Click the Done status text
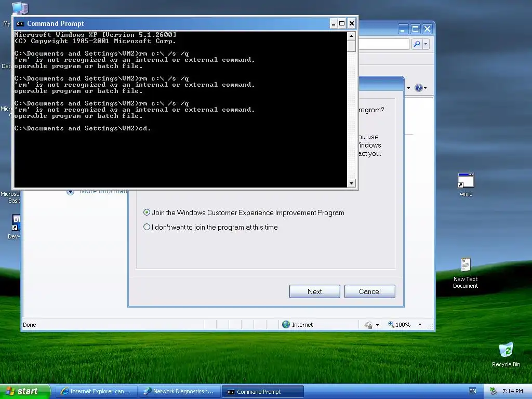The image size is (532, 399). [30, 325]
